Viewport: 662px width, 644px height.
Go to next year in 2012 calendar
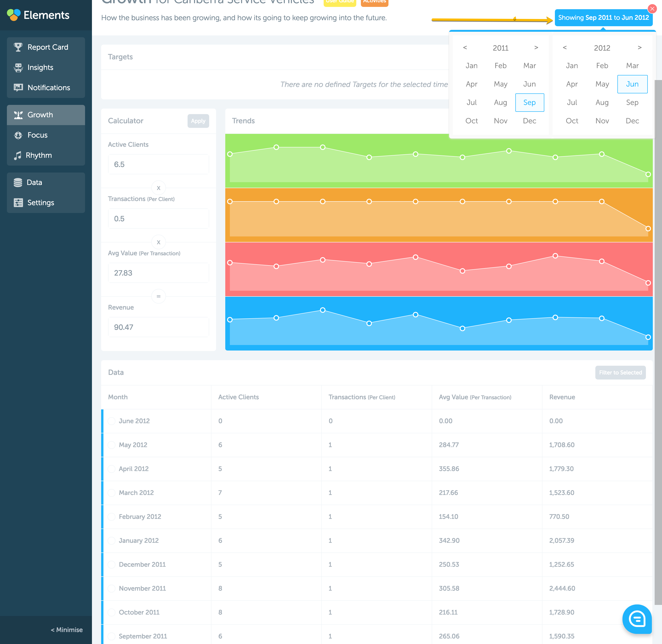click(x=639, y=47)
